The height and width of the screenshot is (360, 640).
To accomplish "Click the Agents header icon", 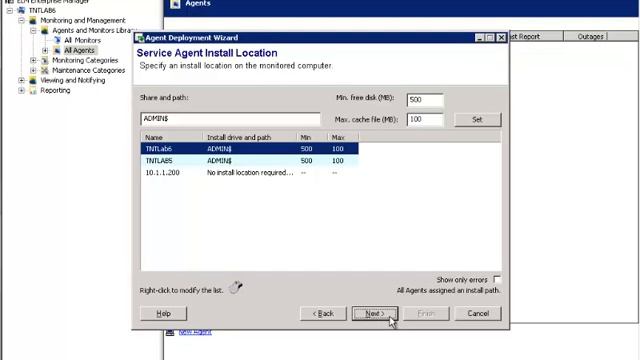I will pos(175,4).
